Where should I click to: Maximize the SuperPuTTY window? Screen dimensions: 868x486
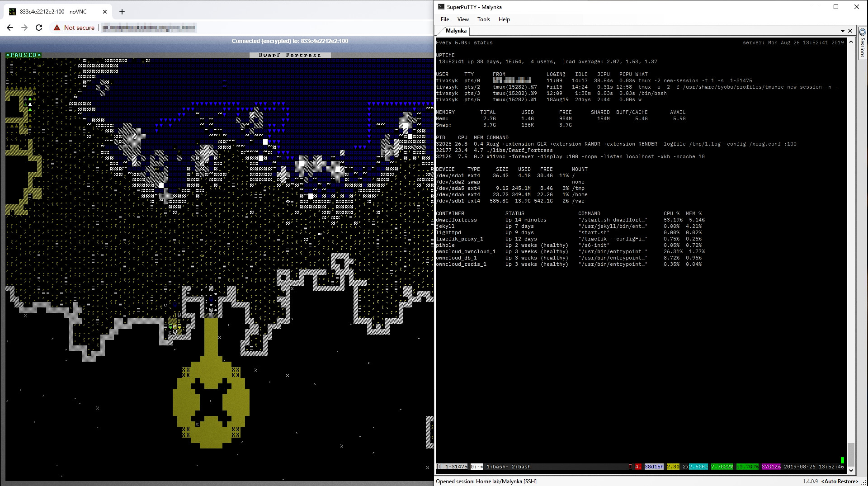(836, 7)
